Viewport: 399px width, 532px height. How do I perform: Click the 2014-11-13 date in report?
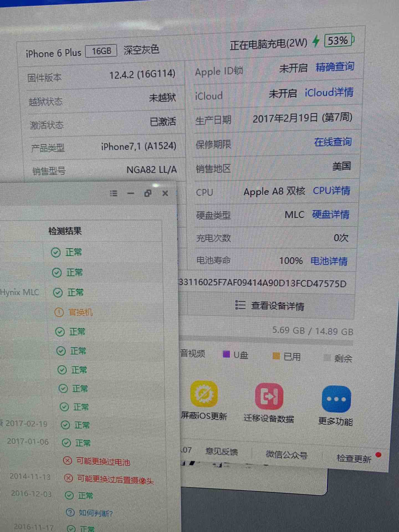[30, 476]
